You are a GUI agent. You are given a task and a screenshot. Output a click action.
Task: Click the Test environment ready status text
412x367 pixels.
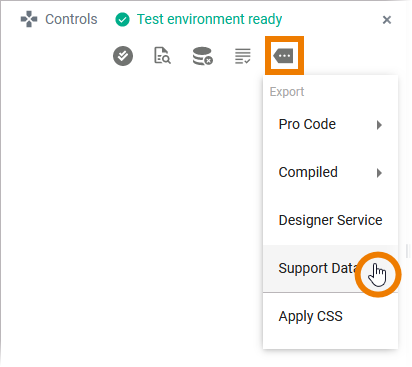point(209,19)
